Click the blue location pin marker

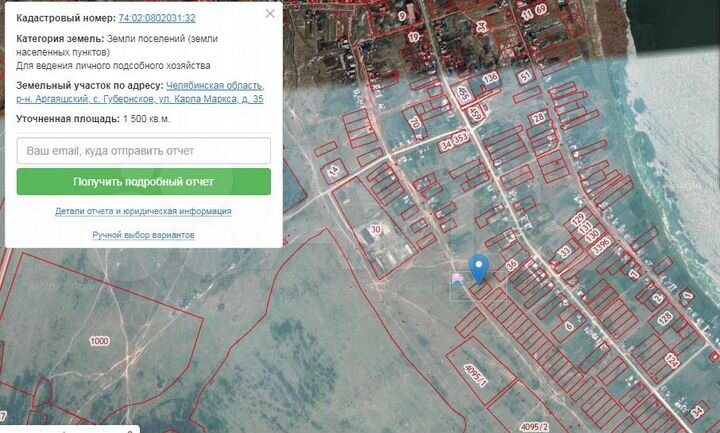480,267
